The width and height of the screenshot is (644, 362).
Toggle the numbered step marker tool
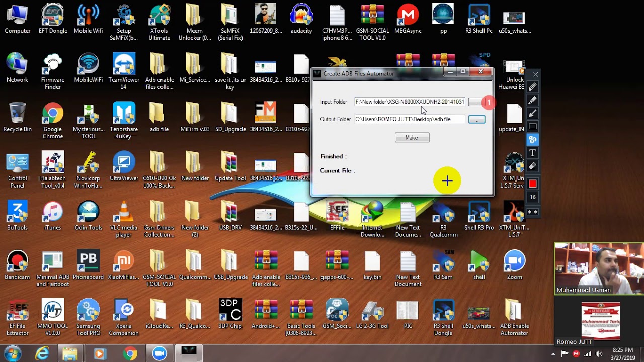click(x=533, y=139)
